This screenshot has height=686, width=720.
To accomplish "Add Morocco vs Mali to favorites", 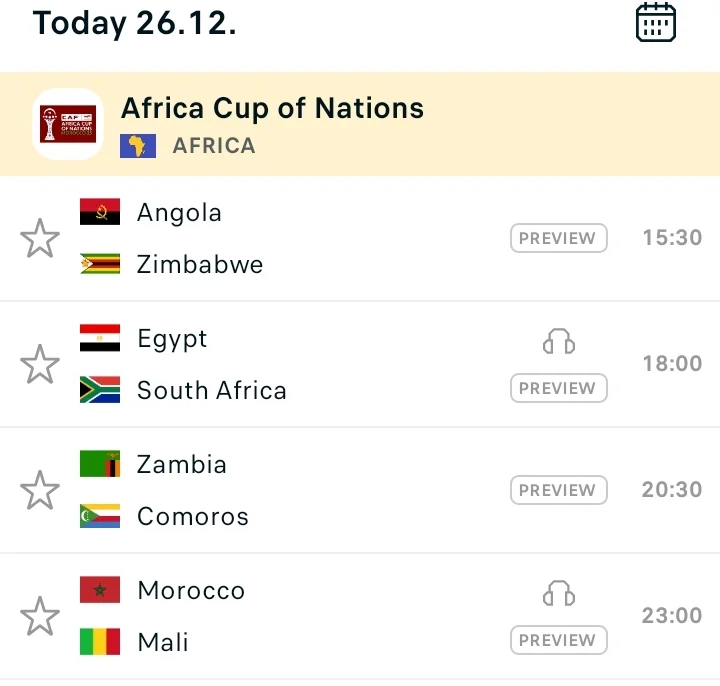I will click(40, 616).
